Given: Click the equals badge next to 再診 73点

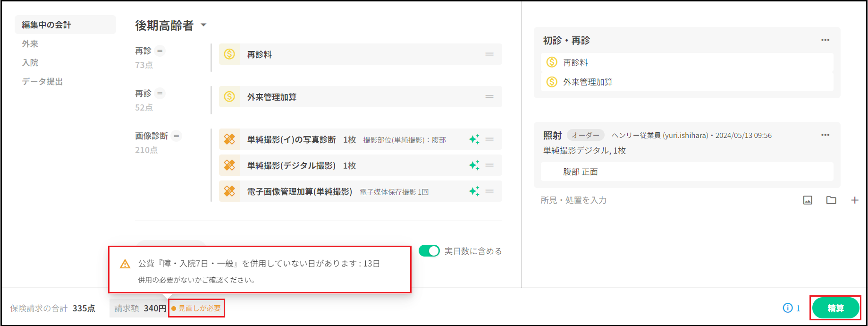Looking at the screenshot, I should click(160, 51).
